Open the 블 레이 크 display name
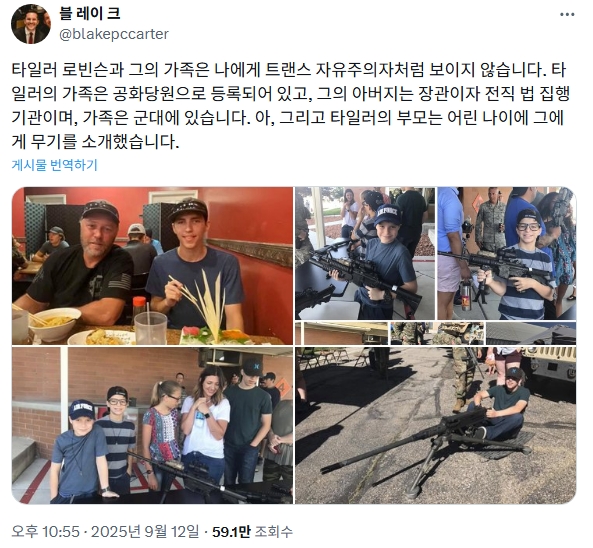The image size is (593, 548). [90, 14]
